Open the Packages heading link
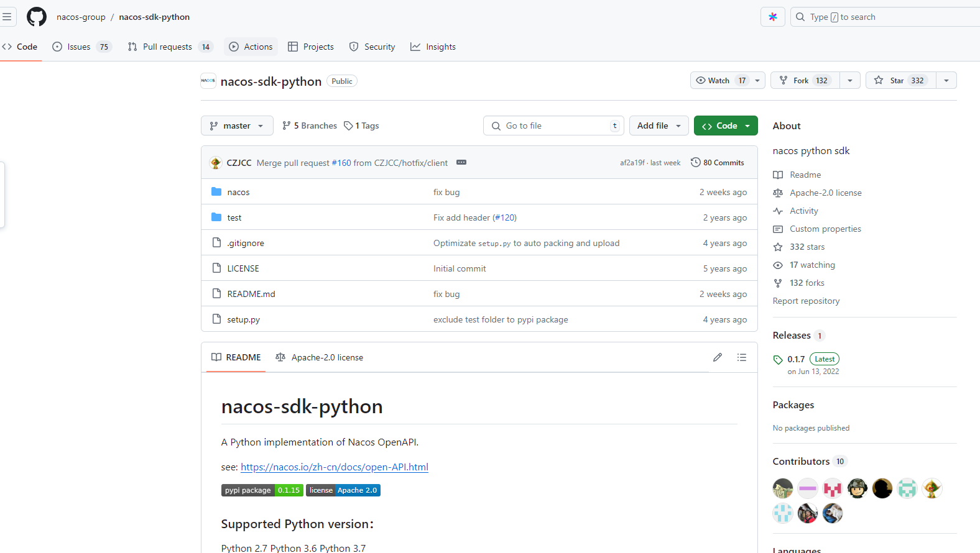 click(x=793, y=404)
